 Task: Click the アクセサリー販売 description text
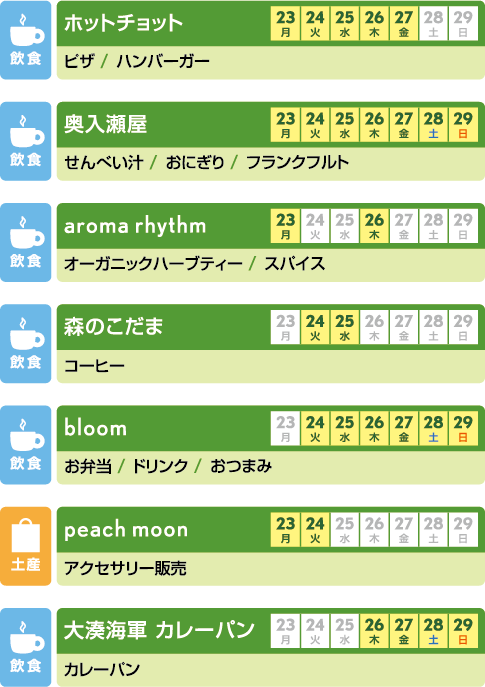(x=125, y=568)
